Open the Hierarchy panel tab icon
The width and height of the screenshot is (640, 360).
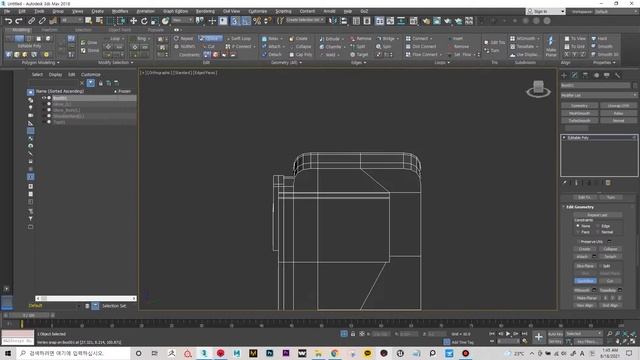585,75
